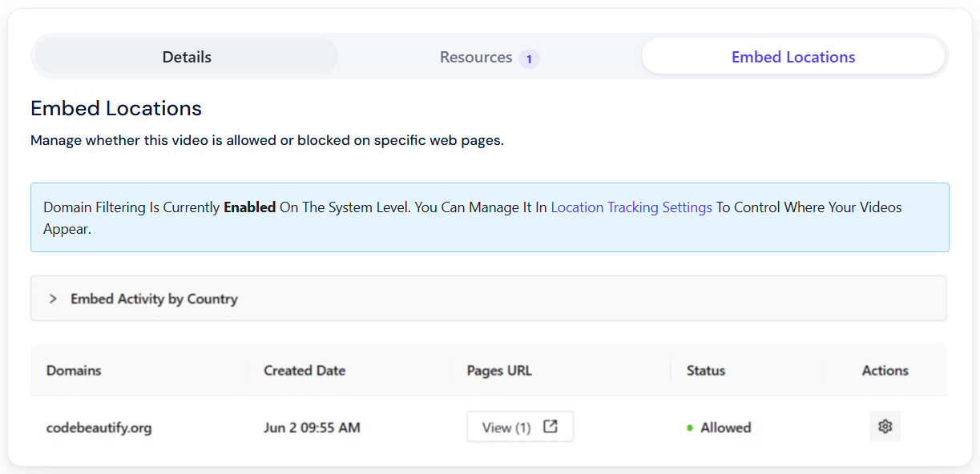Click the Allowed status label
This screenshot has width=980, height=474.
[726, 428]
